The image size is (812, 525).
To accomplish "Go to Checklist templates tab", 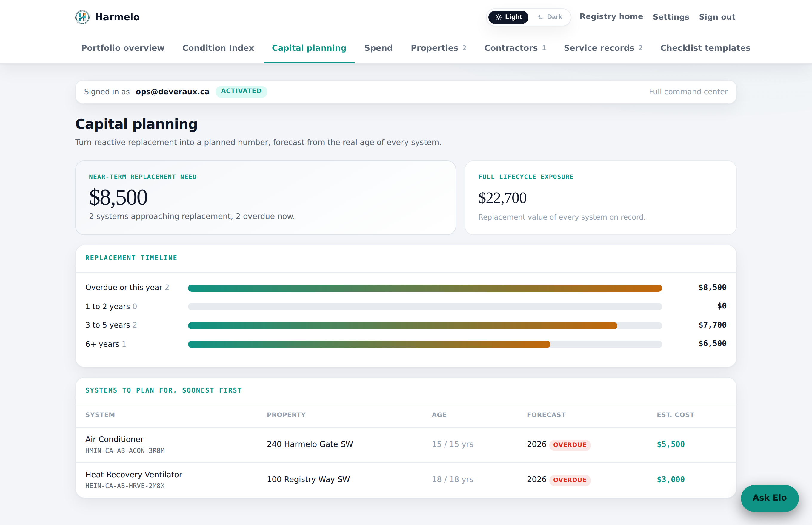I will tap(705, 48).
